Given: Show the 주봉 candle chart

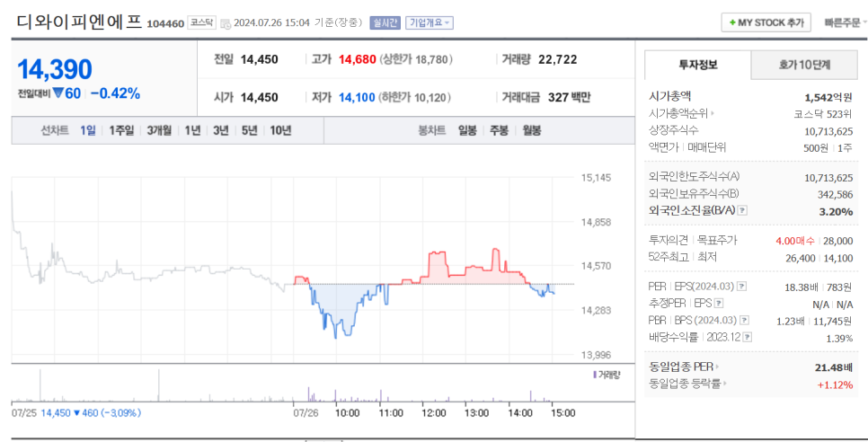Looking at the screenshot, I should (x=500, y=130).
